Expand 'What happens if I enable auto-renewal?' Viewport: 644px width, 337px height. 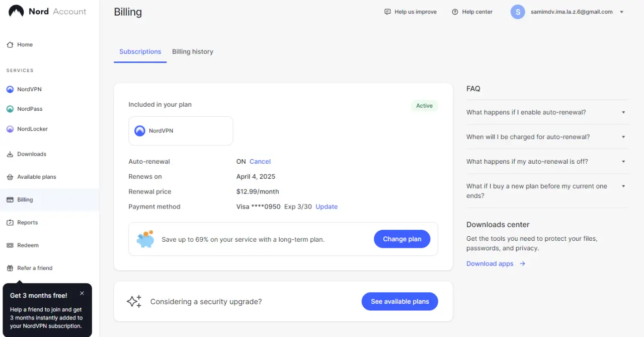pyautogui.click(x=547, y=112)
